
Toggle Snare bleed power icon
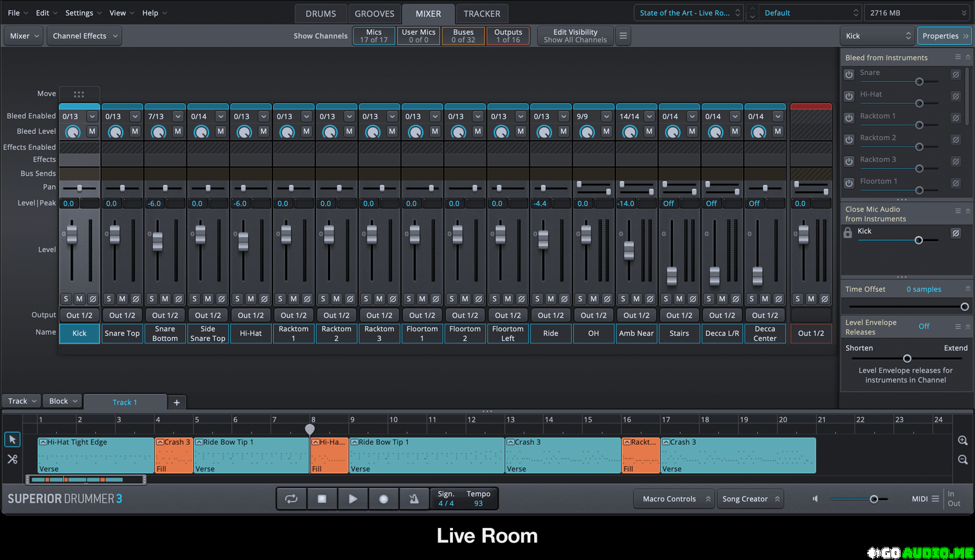[849, 74]
